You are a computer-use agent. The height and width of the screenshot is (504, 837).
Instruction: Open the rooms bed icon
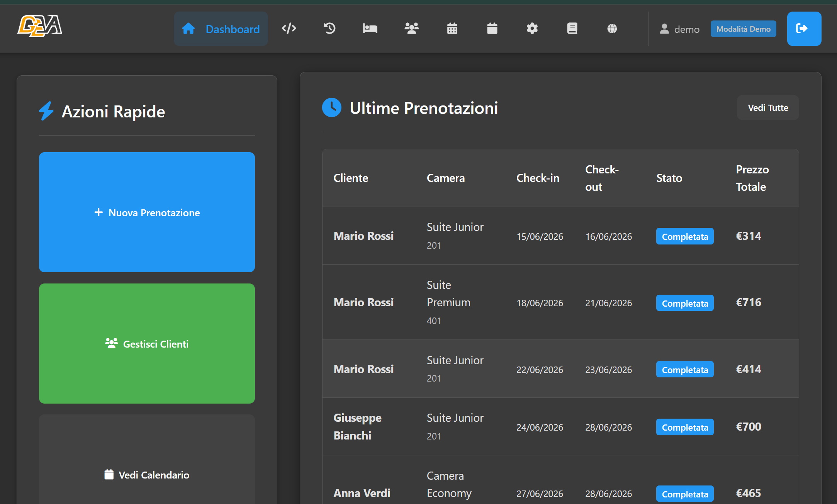(370, 29)
